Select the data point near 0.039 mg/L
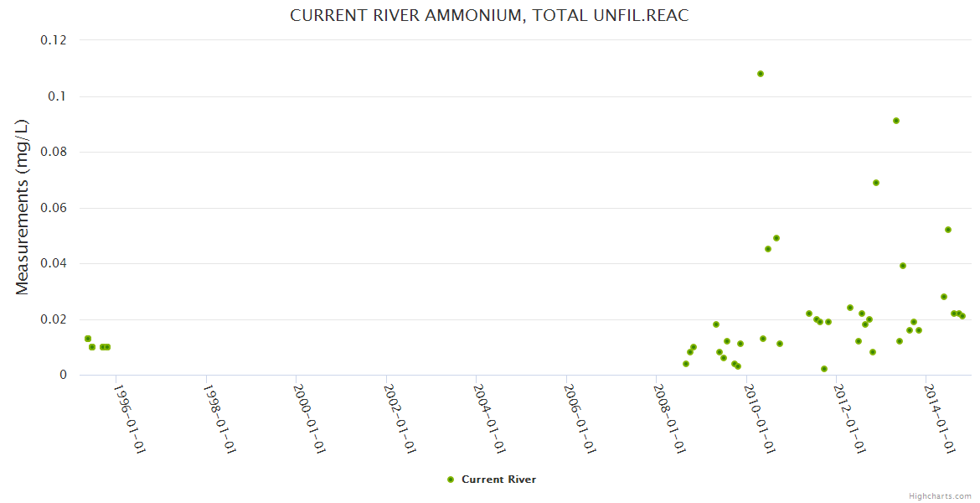The width and height of the screenshot is (980, 503). [903, 266]
